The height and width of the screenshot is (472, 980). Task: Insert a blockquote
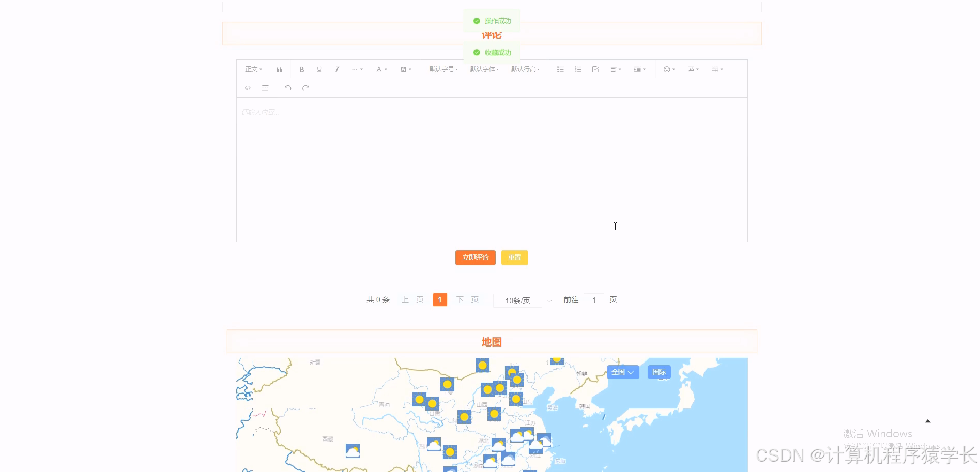point(279,69)
